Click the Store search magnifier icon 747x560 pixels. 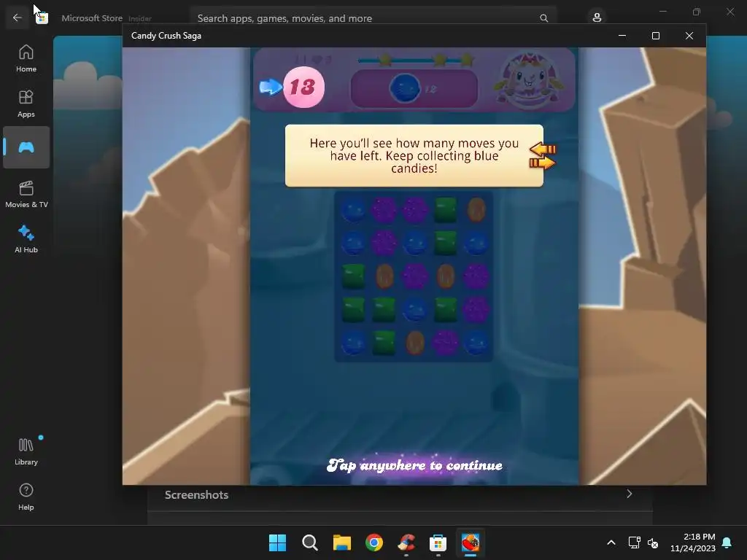click(543, 18)
